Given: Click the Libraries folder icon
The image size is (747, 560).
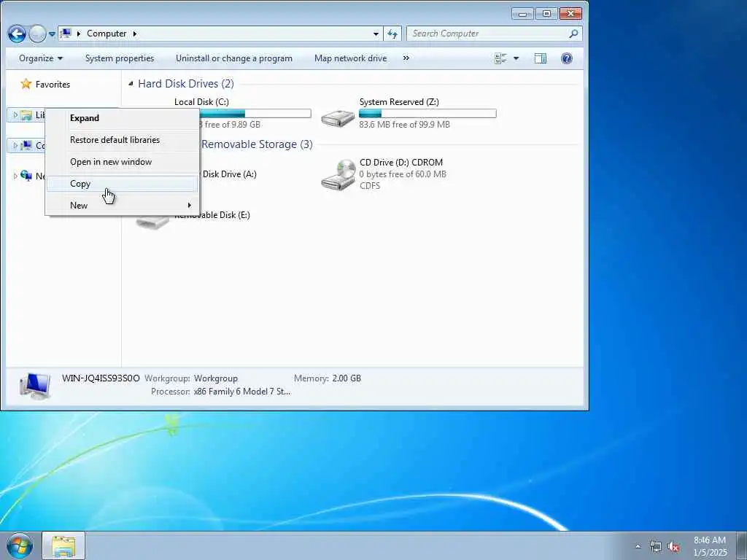Looking at the screenshot, I should click(x=26, y=114).
